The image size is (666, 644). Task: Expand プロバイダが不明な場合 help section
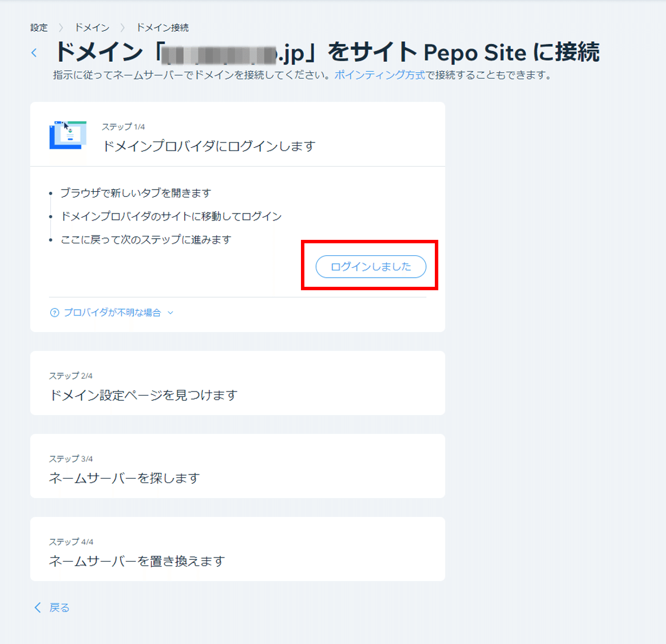(112, 313)
